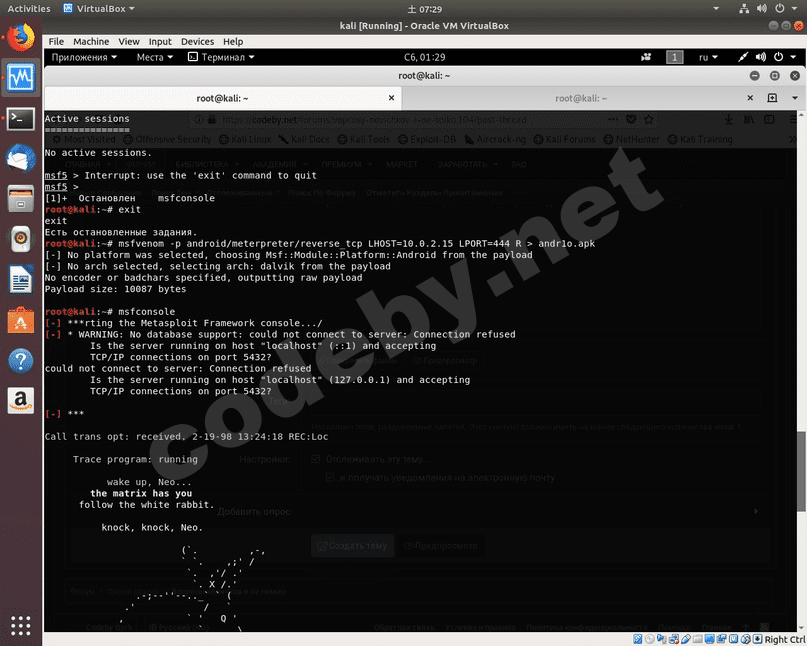Click the VirtualBox virtualization features indicator

tap(733, 639)
